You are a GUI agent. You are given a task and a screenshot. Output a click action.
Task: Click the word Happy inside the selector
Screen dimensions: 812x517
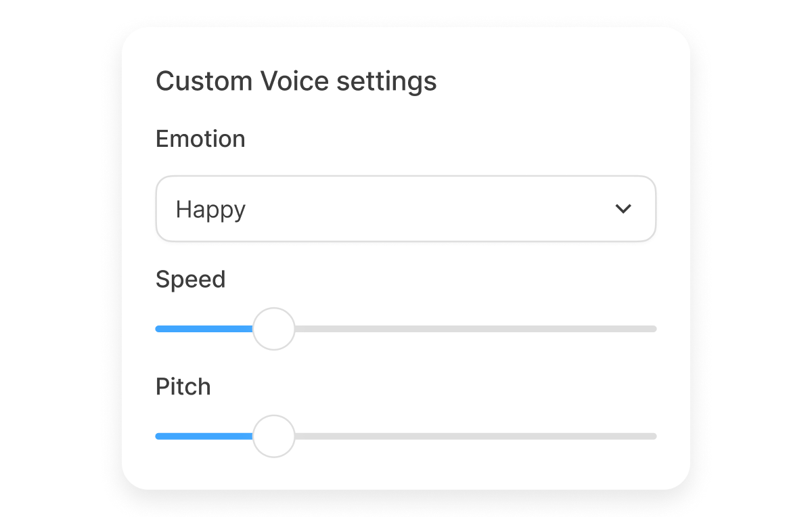tap(210, 209)
